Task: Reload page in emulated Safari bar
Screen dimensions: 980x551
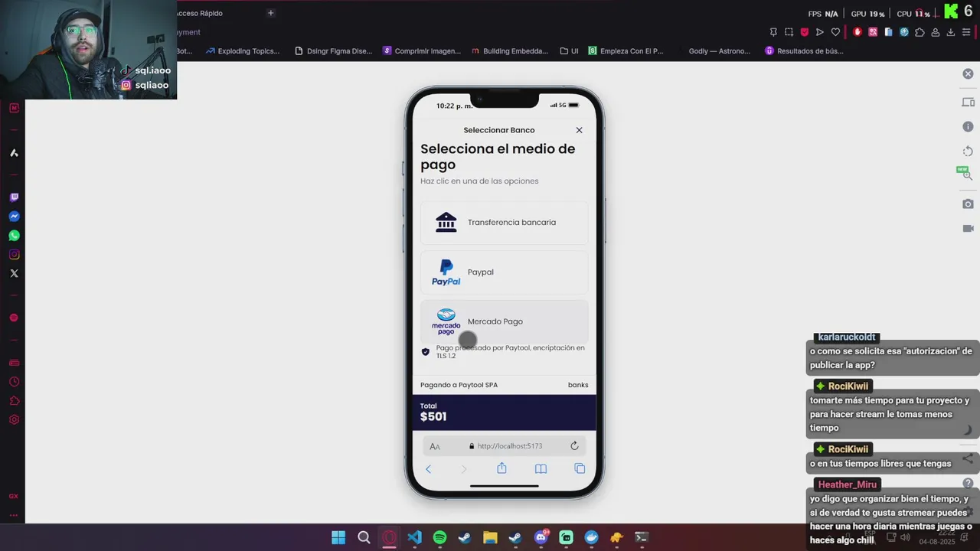Action: (574, 446)
